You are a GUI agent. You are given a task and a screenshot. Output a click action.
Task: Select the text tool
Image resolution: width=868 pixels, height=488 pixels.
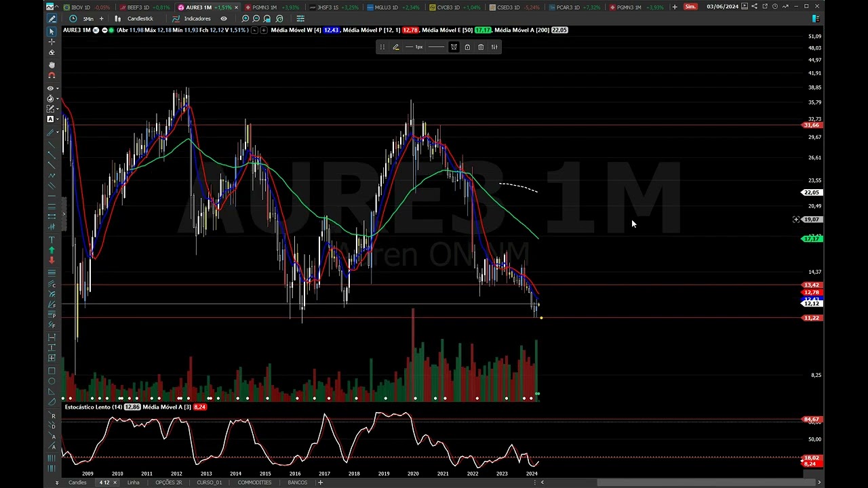point(52,240)
